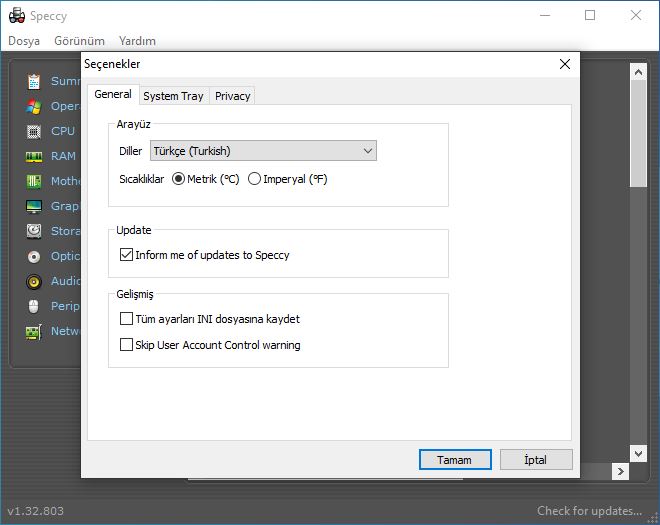Viewport: 660px width, 525px height.
Task: Select Metrik (°C) temperature option
Action: point(205,179)
